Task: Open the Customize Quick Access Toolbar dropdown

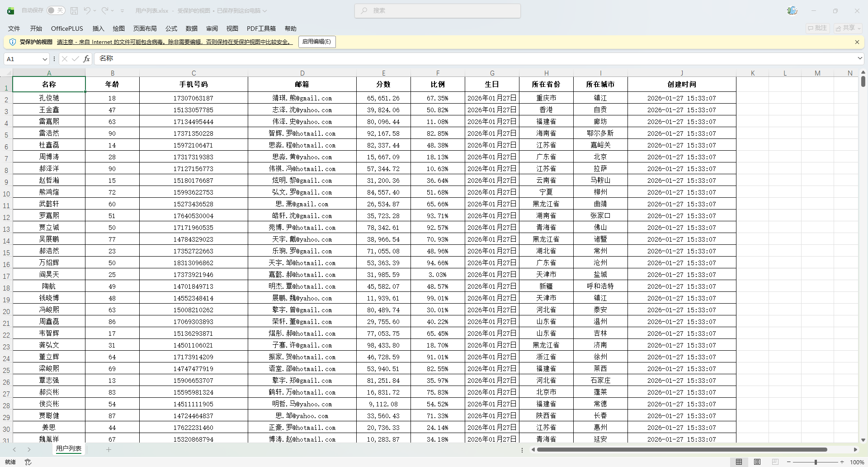Action: point(122,10)
